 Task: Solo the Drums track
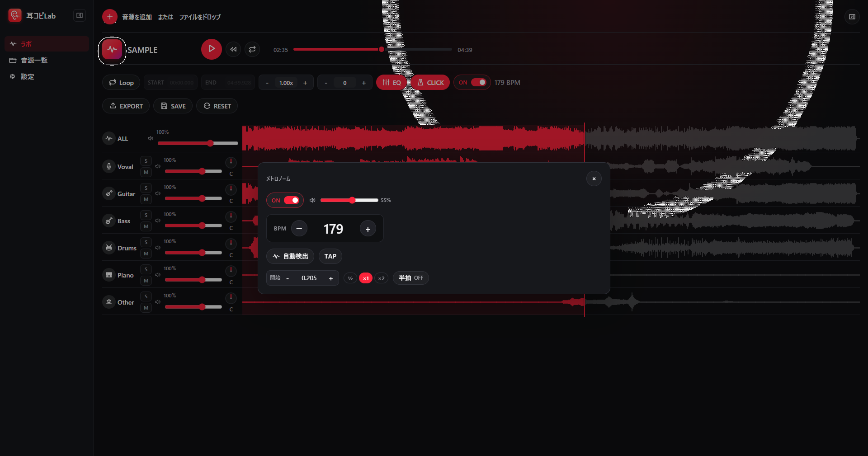tap(146, 242)
